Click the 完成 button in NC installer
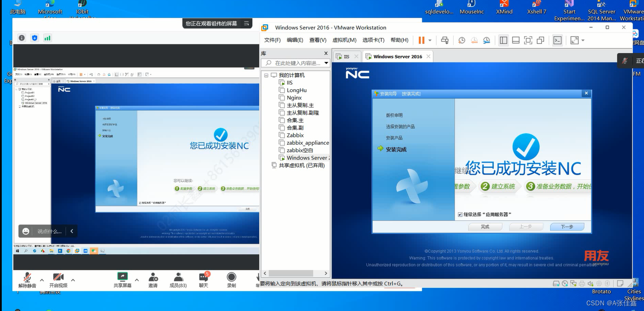 pos(485,227)
